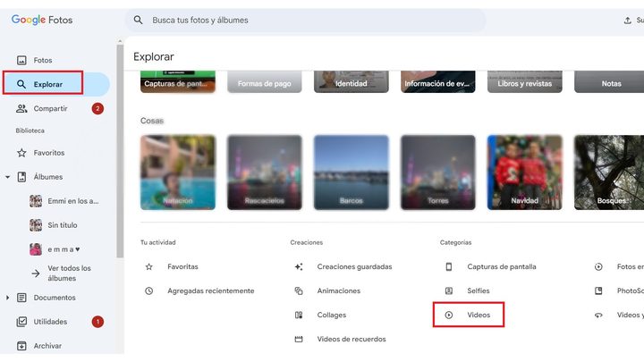This screenshot has width=644, height=362.
Task: Open Fotos in the sidebar
Action: coord(43,61)
